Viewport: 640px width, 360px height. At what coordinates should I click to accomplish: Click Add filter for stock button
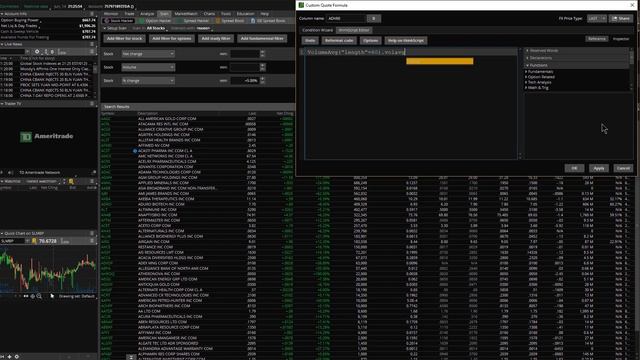coord(124,39)
